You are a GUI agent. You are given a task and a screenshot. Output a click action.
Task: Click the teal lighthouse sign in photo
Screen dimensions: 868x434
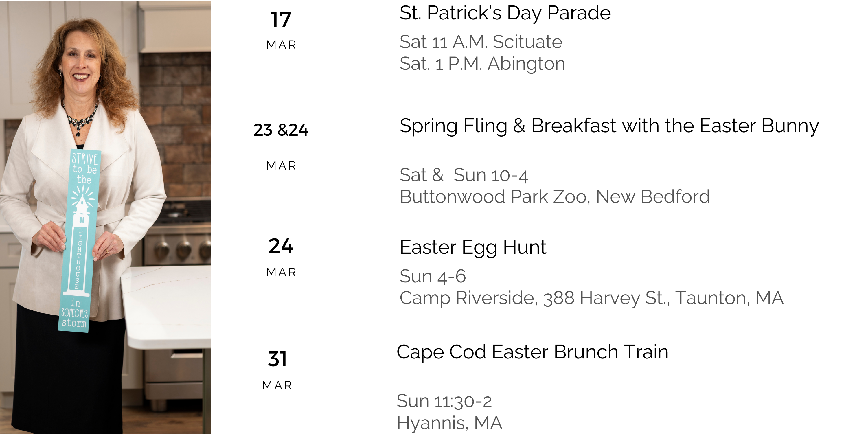(x=80, y=241)
